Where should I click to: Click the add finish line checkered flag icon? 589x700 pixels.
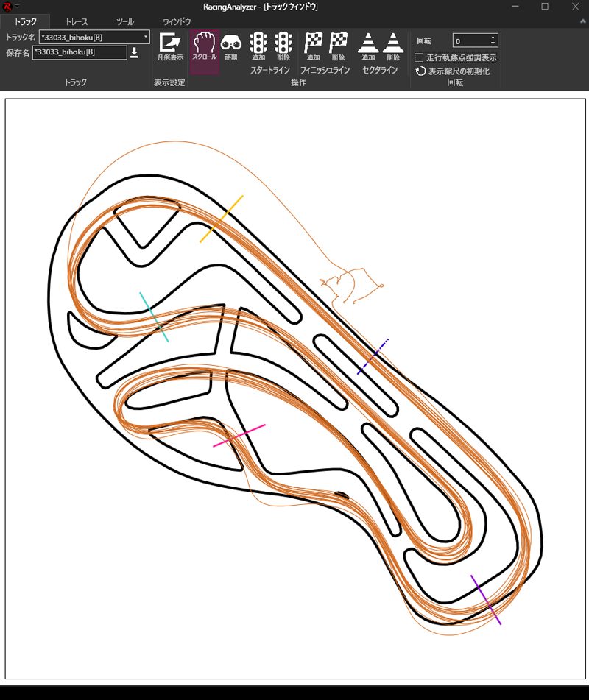pyautogui.click(x=314, y=46)
